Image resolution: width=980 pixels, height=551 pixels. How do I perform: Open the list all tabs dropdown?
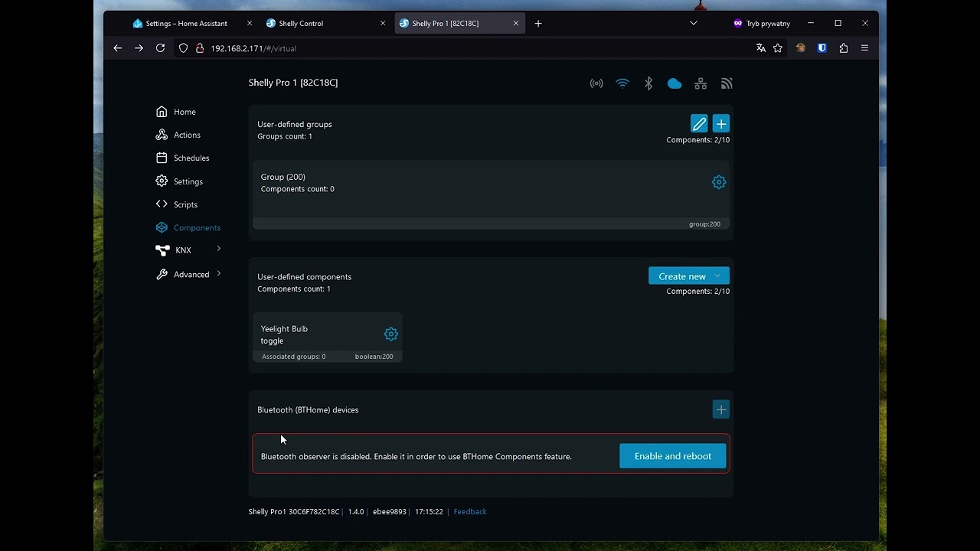coord(694,24)
